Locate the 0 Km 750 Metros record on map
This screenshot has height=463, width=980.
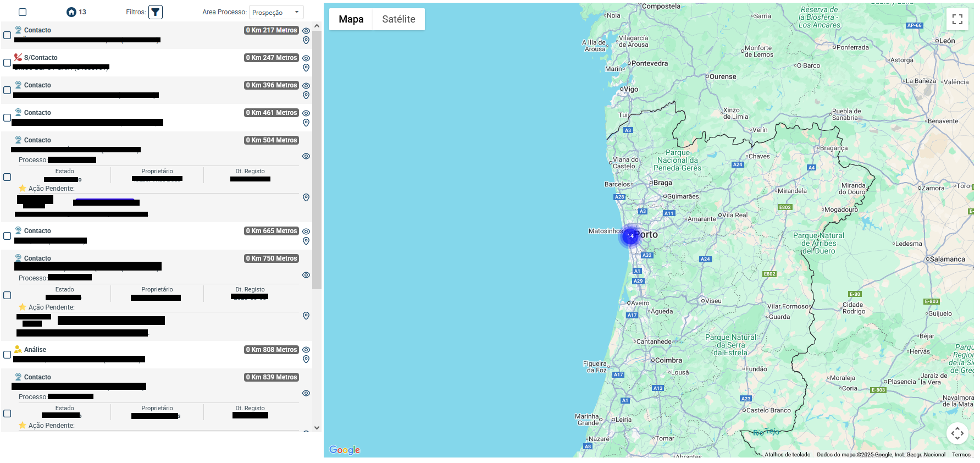(306, 316)
